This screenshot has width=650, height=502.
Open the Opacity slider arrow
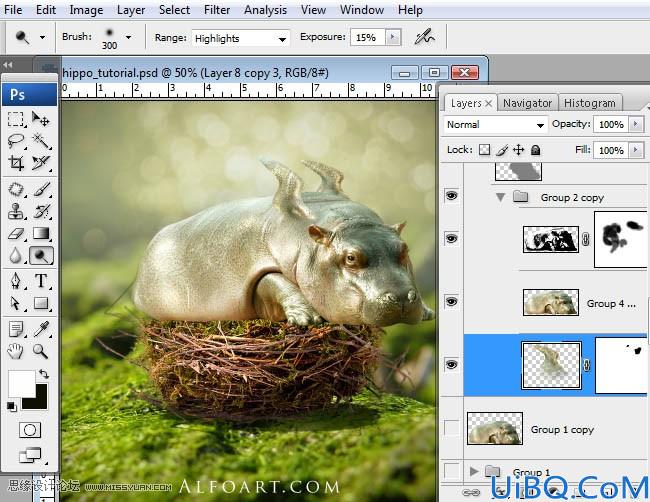pyautogui.click(x=636, y=124)
